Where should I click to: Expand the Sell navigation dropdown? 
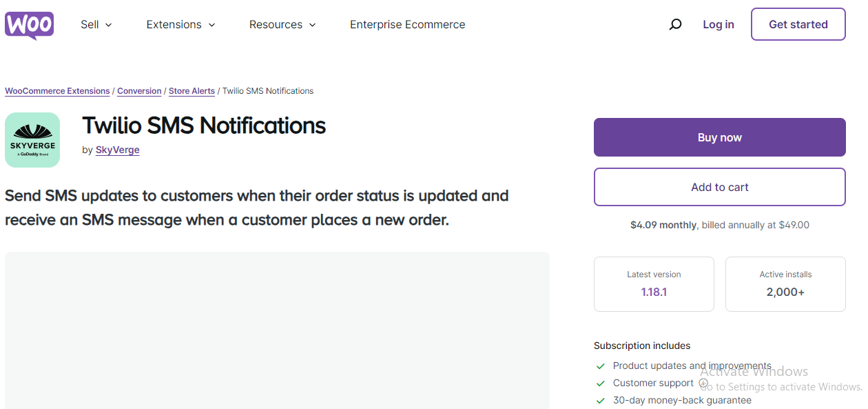click(96, 24)
